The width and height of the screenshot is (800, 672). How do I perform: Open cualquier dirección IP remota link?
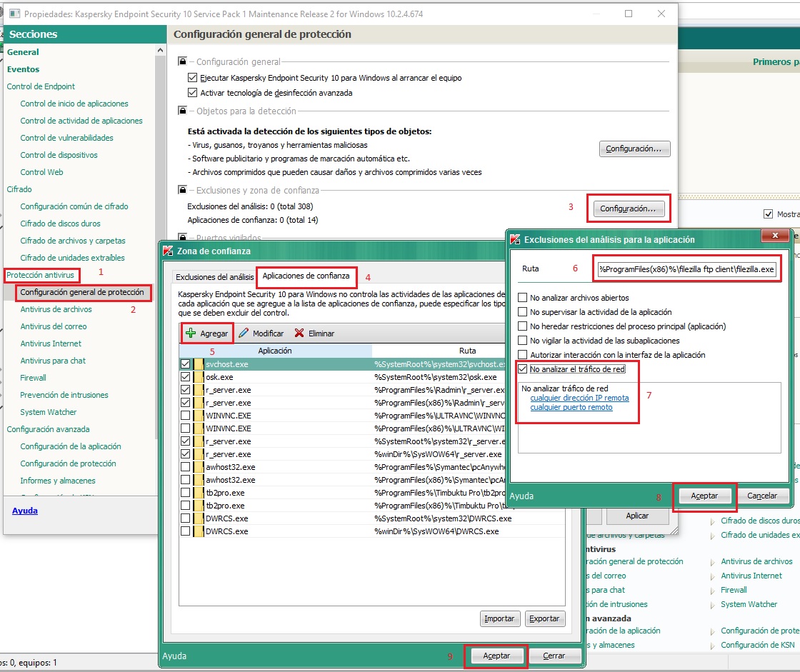tap(579, 398)
